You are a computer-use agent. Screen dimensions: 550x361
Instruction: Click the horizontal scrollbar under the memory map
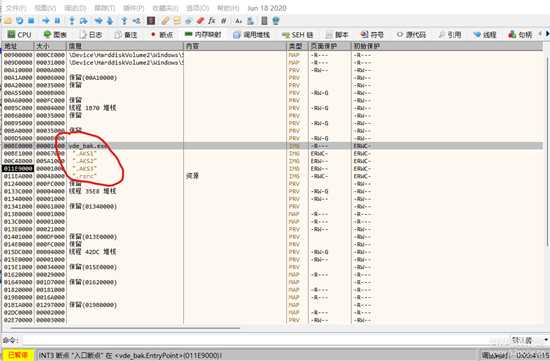coord(125,328)
